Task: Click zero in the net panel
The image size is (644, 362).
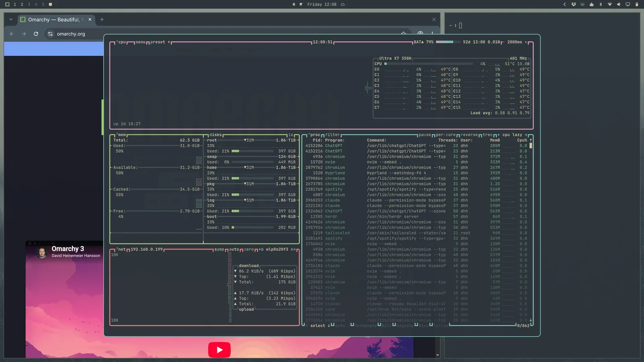Action: (249, 249)
